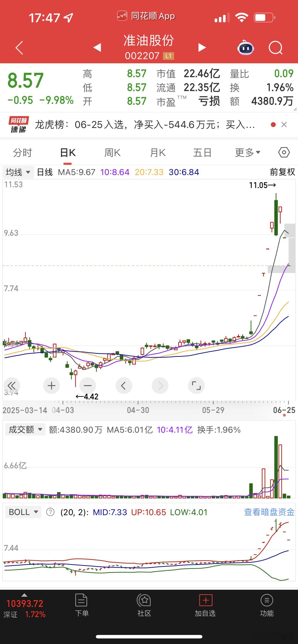298x644 pixels.
Task: Open the AI robot assistant
Action: [246, 47]
